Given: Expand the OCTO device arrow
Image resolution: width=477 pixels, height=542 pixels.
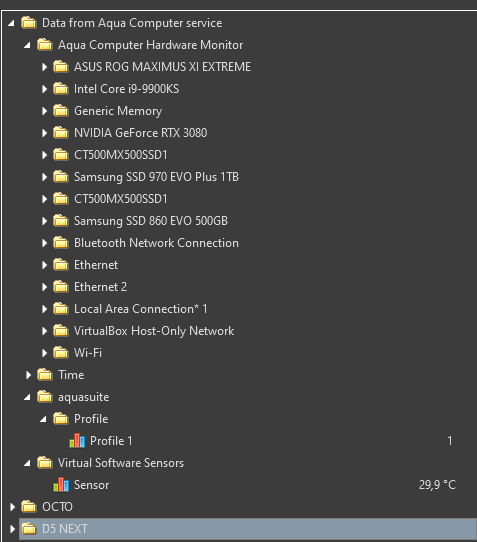Looking at the screenshot, I should pos(12,507).
